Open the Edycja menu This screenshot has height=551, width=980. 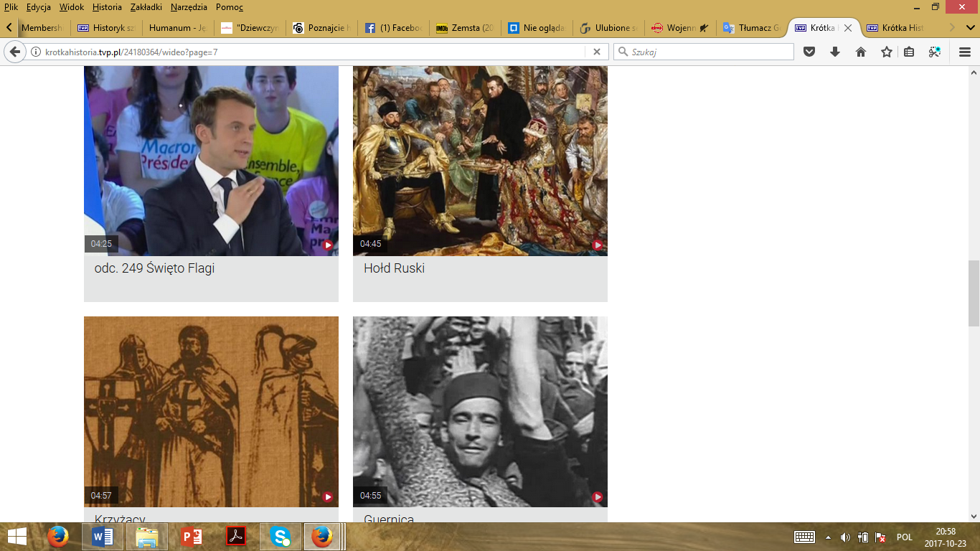click(39, 7)
